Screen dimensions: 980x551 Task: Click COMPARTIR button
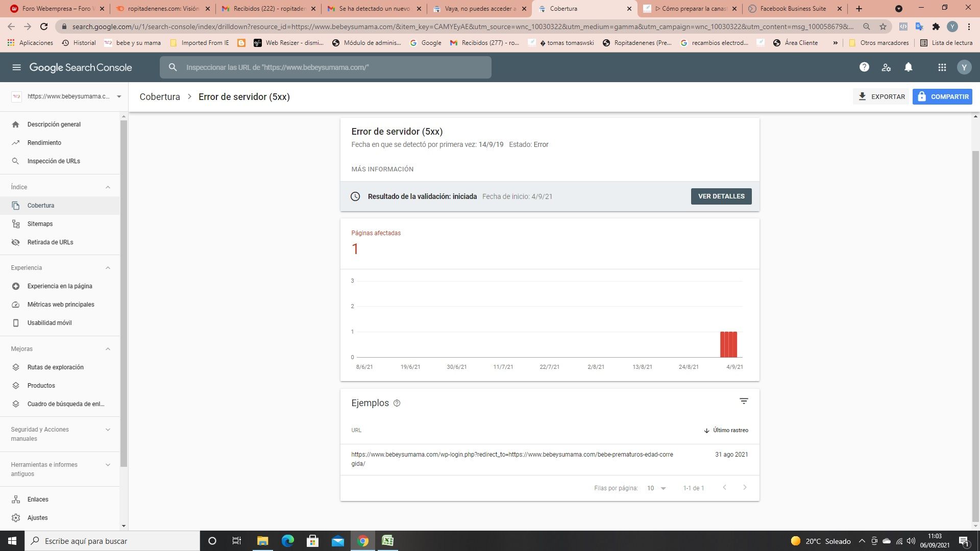[x=942, y=96]
